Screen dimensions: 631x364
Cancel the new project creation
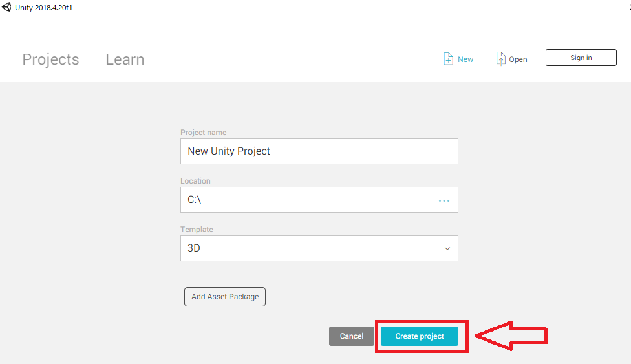(351, 336)
